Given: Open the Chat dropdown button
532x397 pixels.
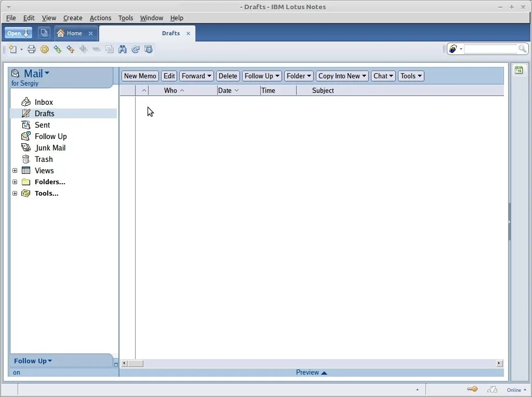Looking at the screenshot, I should point(383,76).
